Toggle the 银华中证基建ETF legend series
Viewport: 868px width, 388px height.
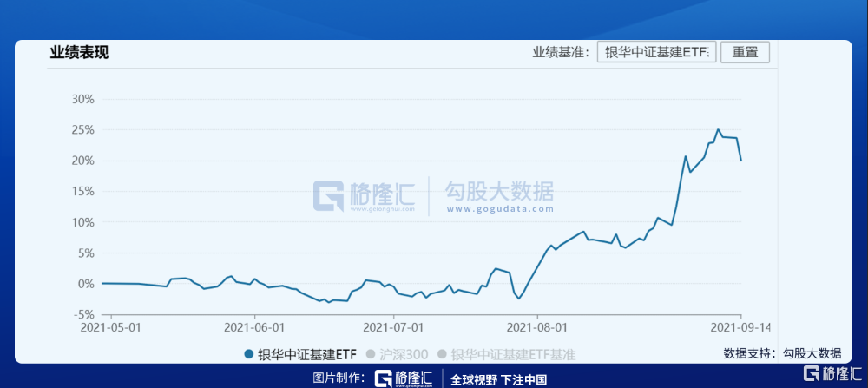point(300,354)
